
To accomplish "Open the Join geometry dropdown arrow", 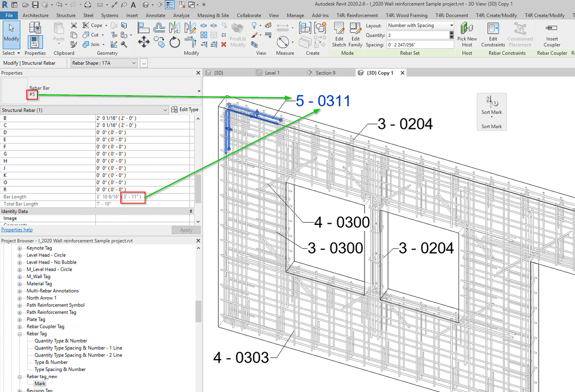I will pos(103,45).
